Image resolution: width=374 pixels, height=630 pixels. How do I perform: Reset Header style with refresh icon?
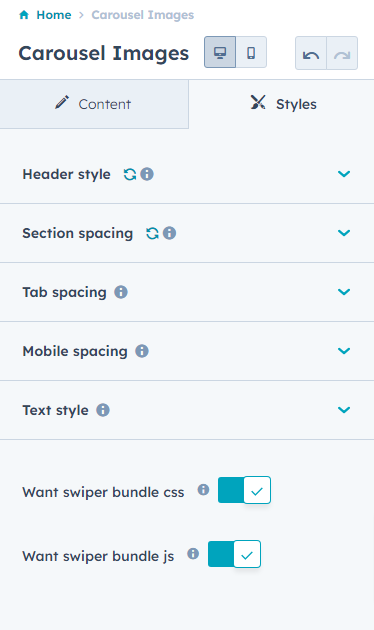[x=129, y=174]
